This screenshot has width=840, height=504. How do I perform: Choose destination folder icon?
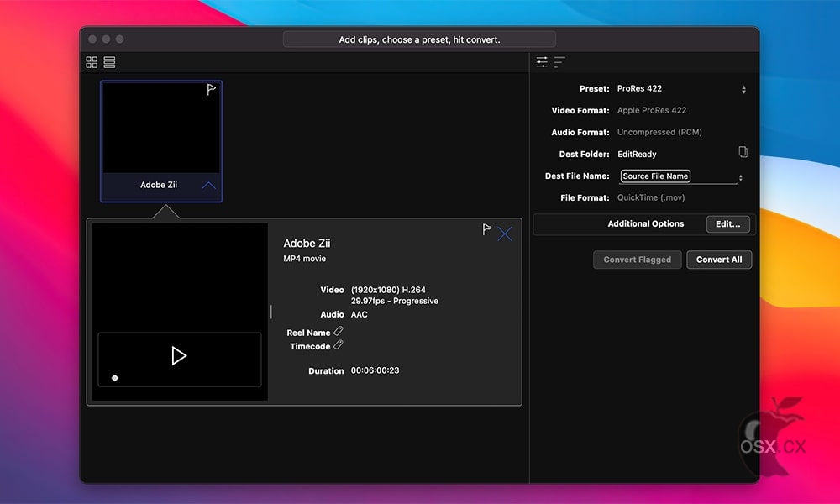tap(743, 152)
